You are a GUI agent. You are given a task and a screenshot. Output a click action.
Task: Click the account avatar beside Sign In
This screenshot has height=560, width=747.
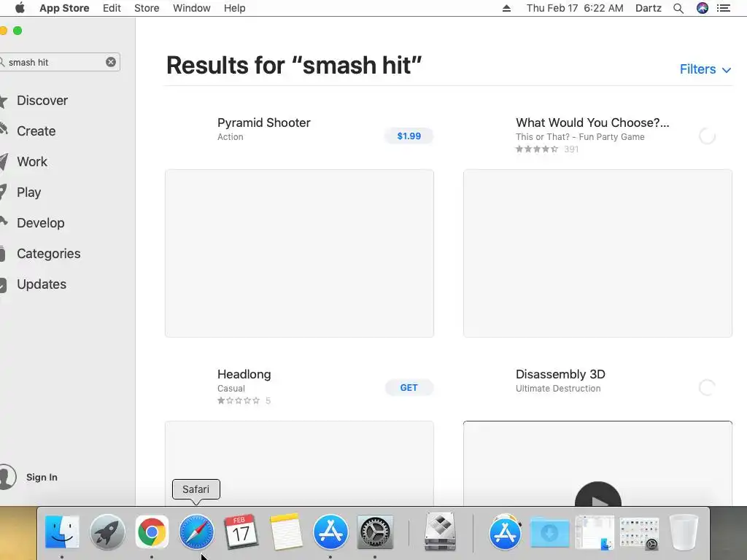[x=7, y=477]
